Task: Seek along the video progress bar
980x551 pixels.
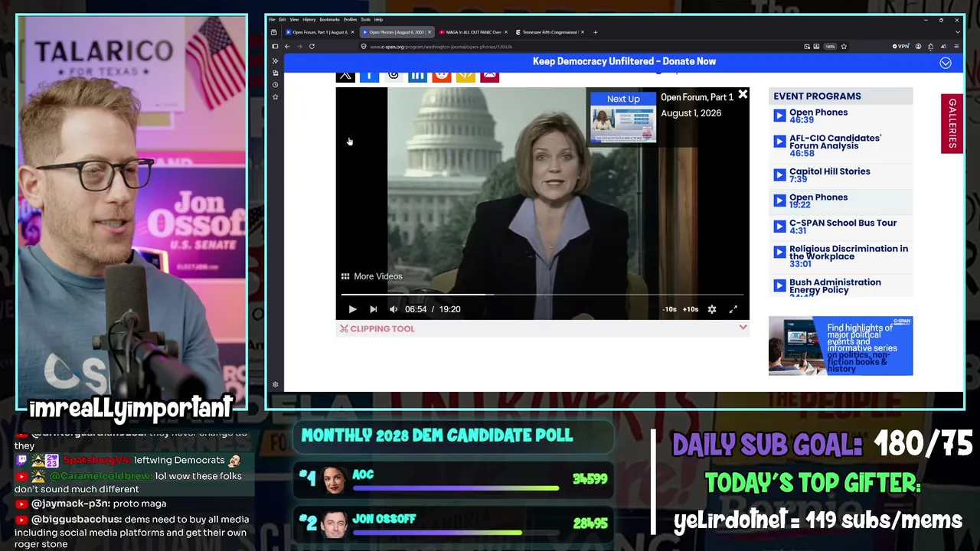Action: point(542,294)
